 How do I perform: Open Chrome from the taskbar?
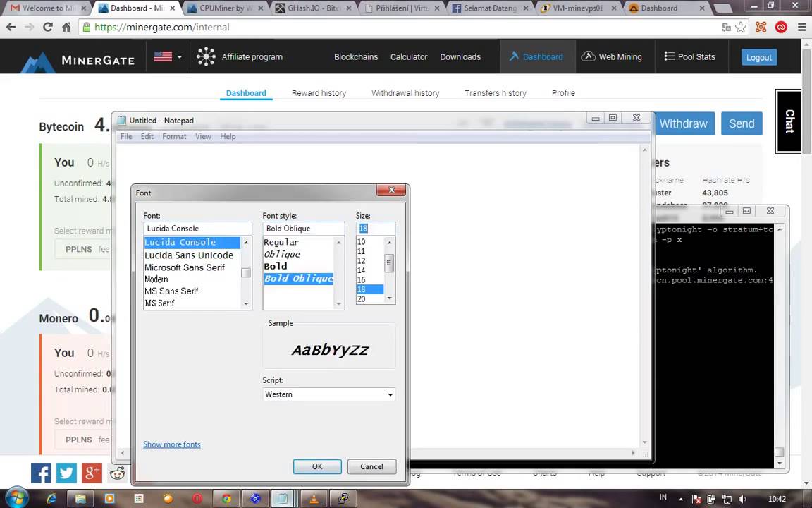(x=226, y=499)
